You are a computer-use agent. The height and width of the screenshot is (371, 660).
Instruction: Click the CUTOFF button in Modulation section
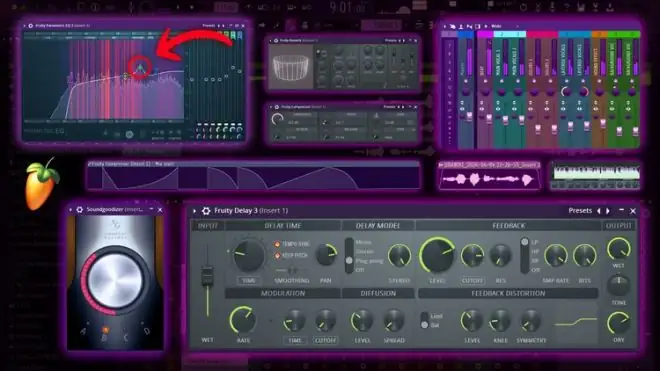click(325, 340)
